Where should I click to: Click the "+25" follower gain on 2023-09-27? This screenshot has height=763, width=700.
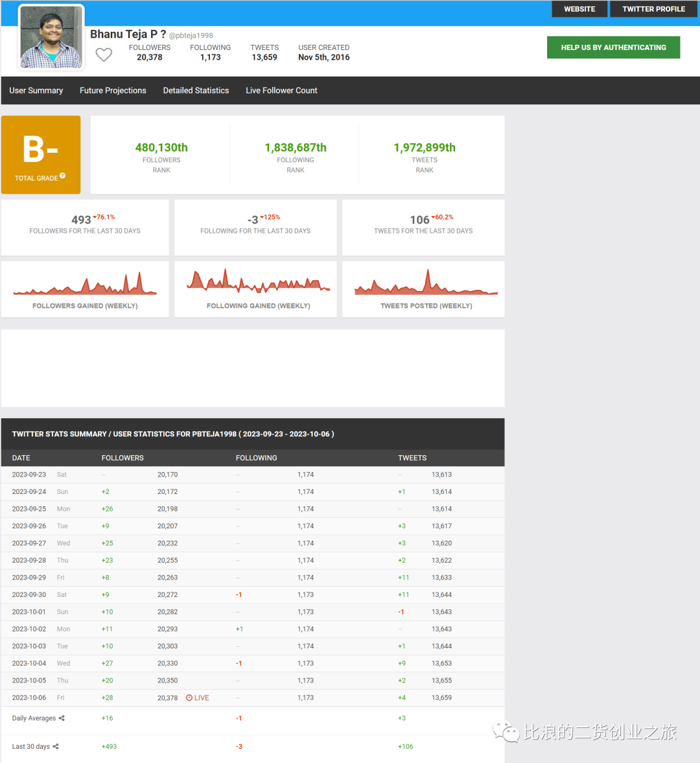click(x=107, y=543)
